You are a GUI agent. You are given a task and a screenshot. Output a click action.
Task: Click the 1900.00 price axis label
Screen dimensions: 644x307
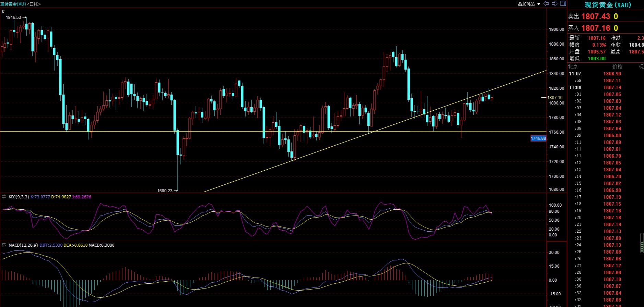557,29
